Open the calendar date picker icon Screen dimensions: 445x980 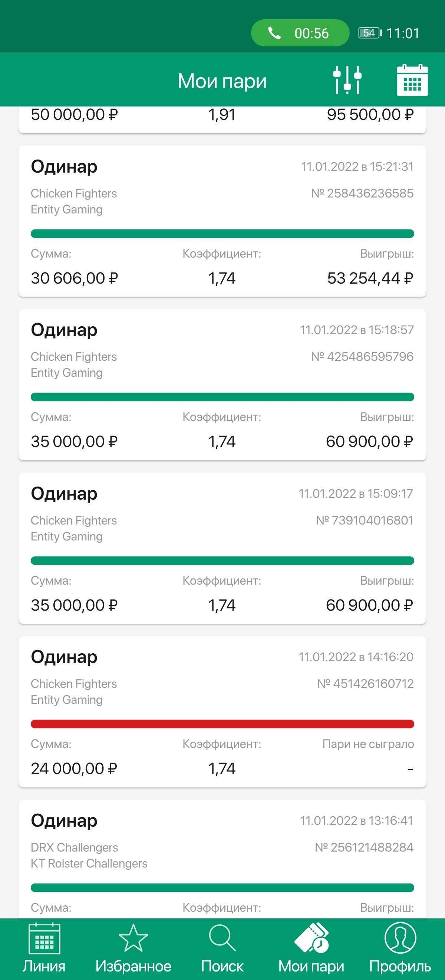[412, 80]
